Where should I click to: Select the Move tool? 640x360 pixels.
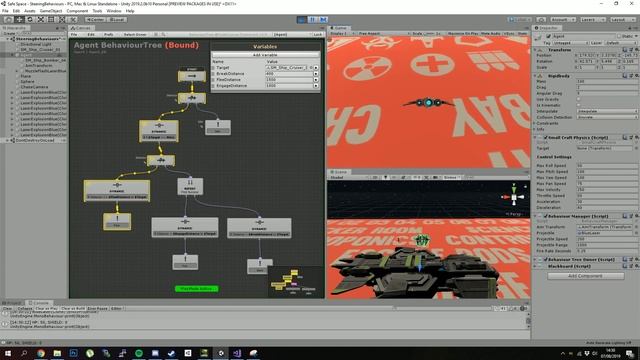[x=19, y=20]
